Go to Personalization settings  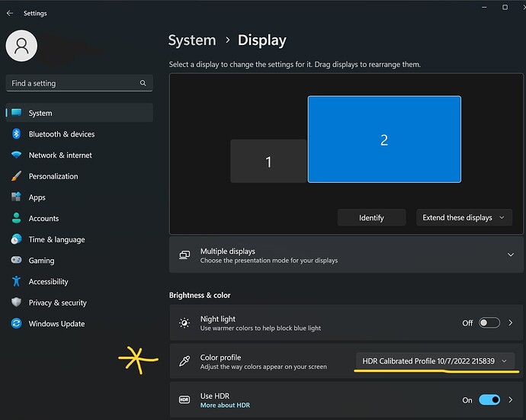coord(79,176)
